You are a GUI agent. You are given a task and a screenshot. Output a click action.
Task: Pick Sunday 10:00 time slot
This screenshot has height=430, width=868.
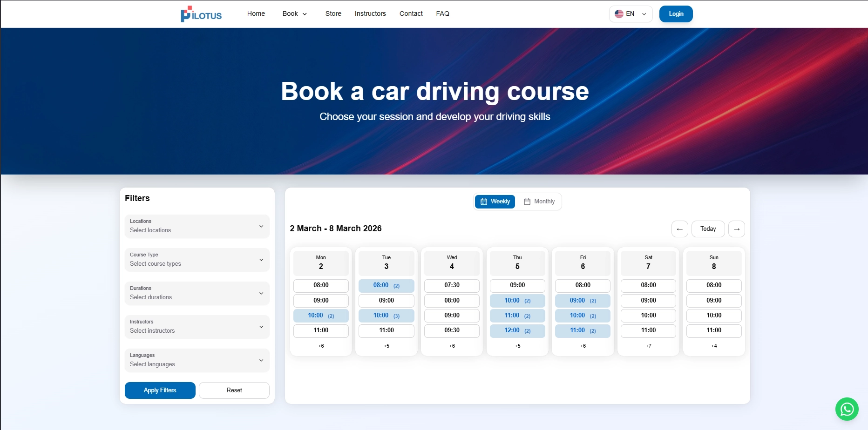pos(714,316)
